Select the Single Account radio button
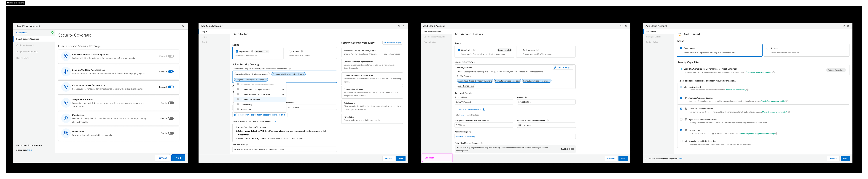868x179 pixels. click(x=520, y=50)
